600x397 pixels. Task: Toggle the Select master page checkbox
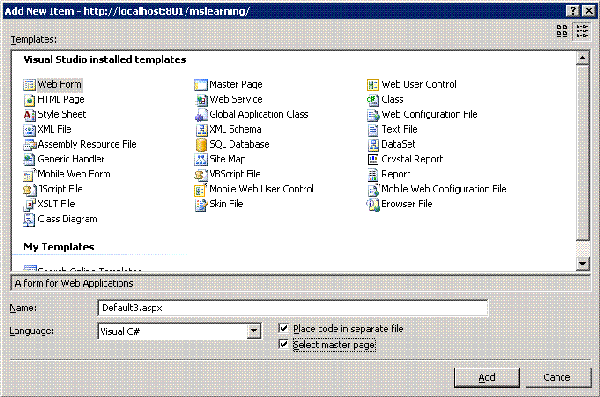(x=284, y=344)
